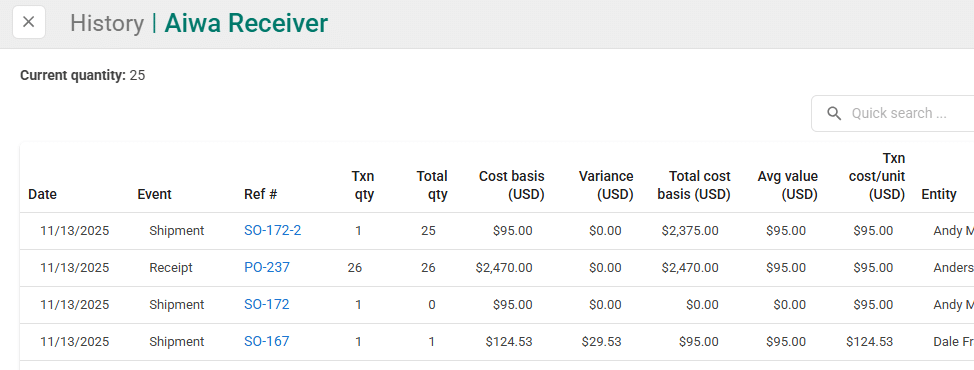Click the Anders entity cell
The height and width of the screenshot is (370, 974).
pos(954,268)
